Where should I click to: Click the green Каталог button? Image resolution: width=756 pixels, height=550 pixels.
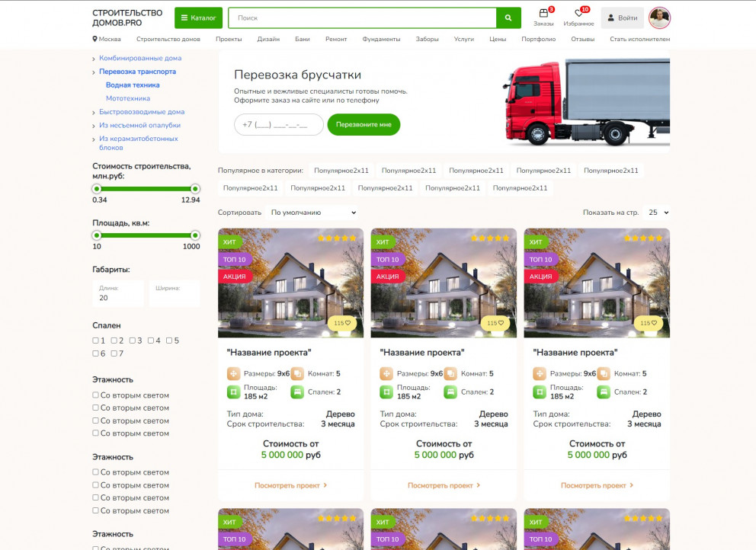point(197,18)
